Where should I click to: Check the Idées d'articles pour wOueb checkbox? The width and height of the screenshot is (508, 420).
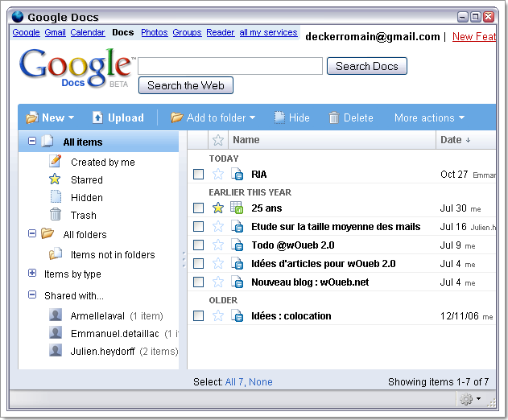(198, 264)
